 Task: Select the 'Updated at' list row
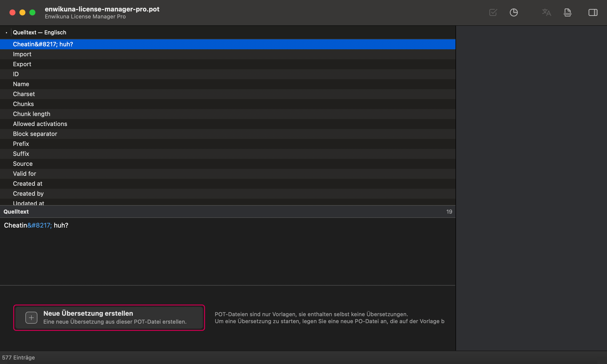228,202
